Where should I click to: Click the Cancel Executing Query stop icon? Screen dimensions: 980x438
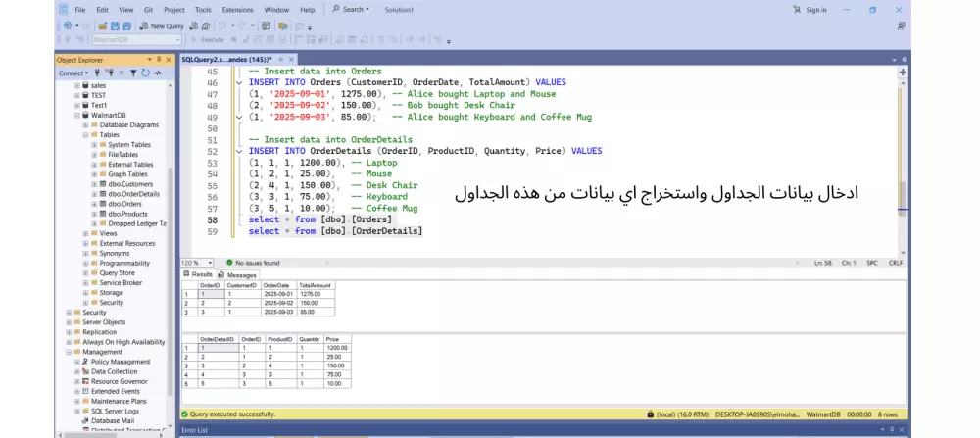tap(234, 40)
